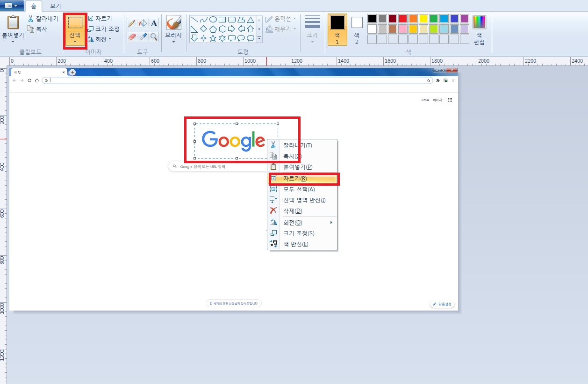
Task: Click ribbon Cut (잘라내기) scissors button
Action: 43,19
